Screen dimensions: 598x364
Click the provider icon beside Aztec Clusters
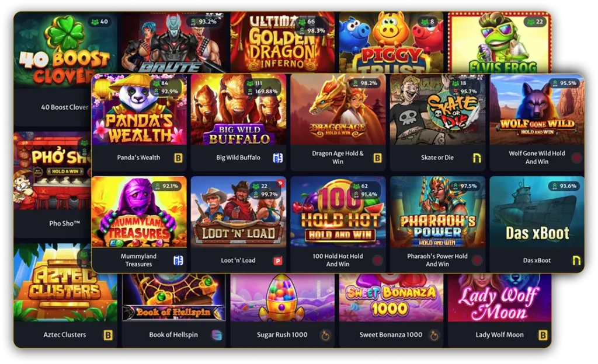pos(108,335)
